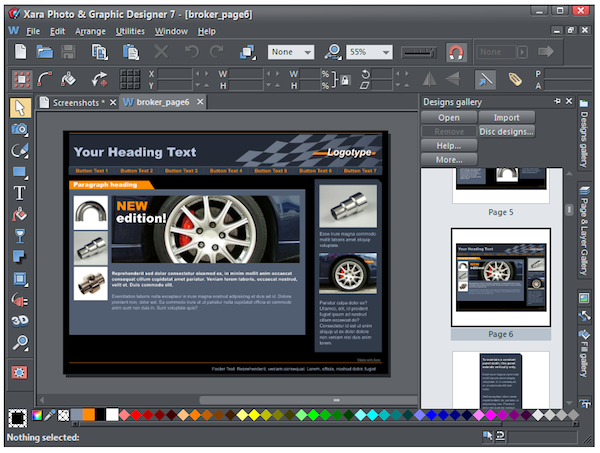Click the flip horizontal icon
The width and height of the screenshot is (600, 453).
(429, 80)
